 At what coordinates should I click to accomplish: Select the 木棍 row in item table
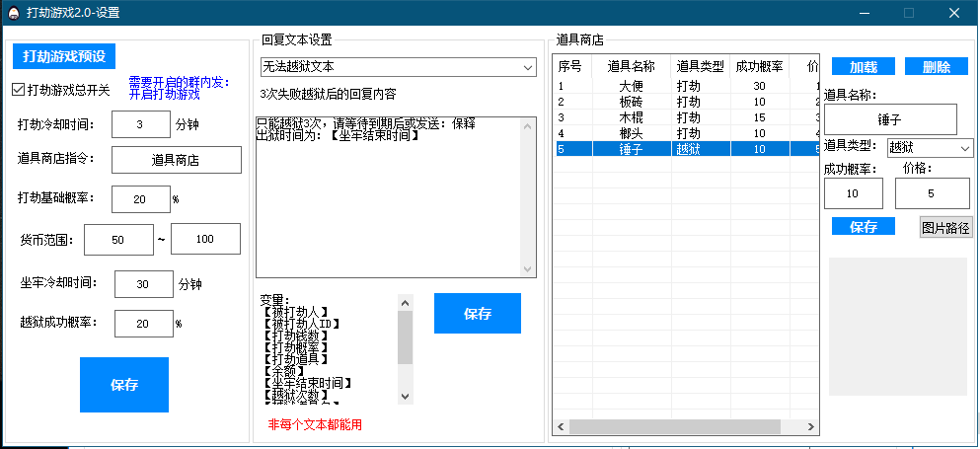tap(686, 117)
